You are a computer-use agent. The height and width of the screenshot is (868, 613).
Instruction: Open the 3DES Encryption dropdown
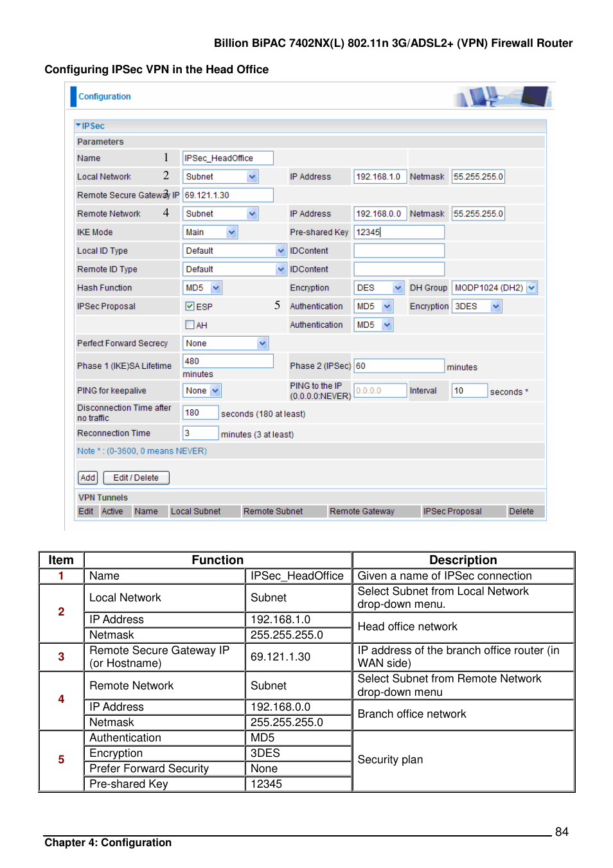point(477,306)
